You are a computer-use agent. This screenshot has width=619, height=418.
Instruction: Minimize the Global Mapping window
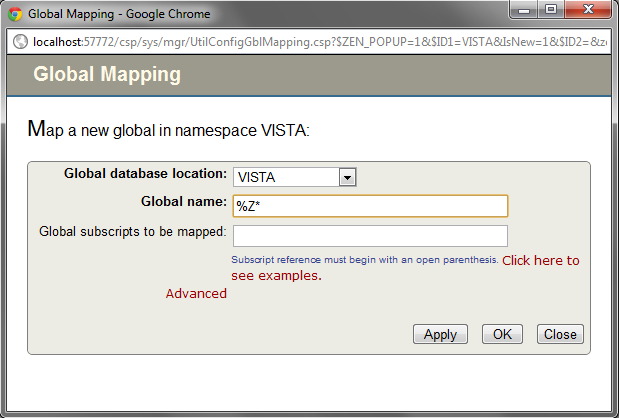[523, 11]
